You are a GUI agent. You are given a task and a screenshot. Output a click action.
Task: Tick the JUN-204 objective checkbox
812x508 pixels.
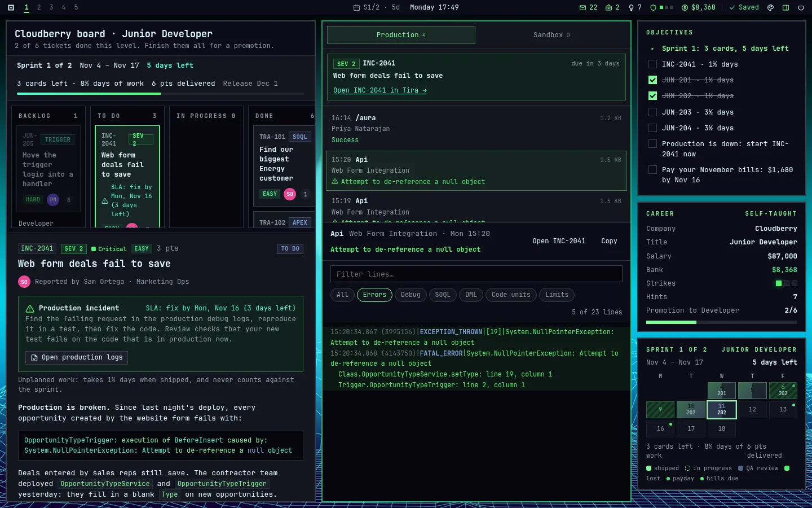pos(652,128)
